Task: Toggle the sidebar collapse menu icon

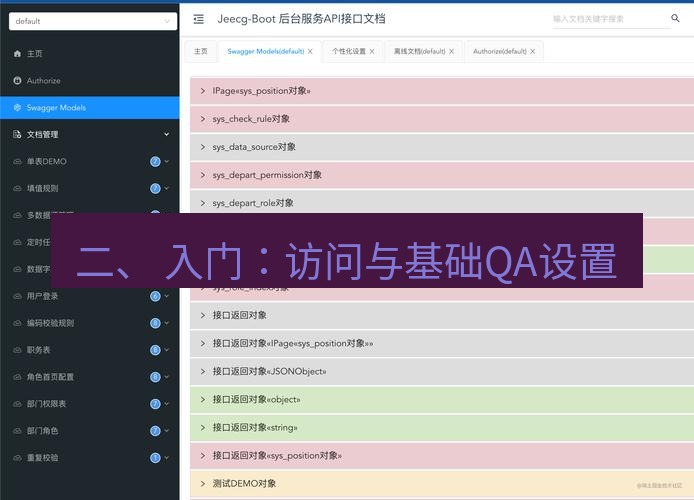Action: (x=199, y=19)
